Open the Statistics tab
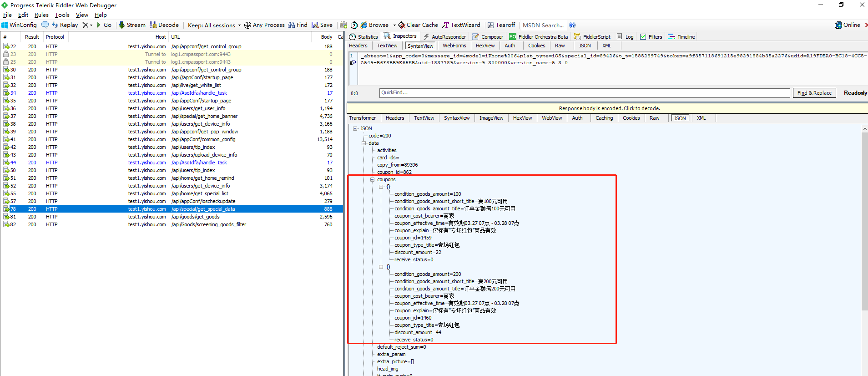 point(363,37)
